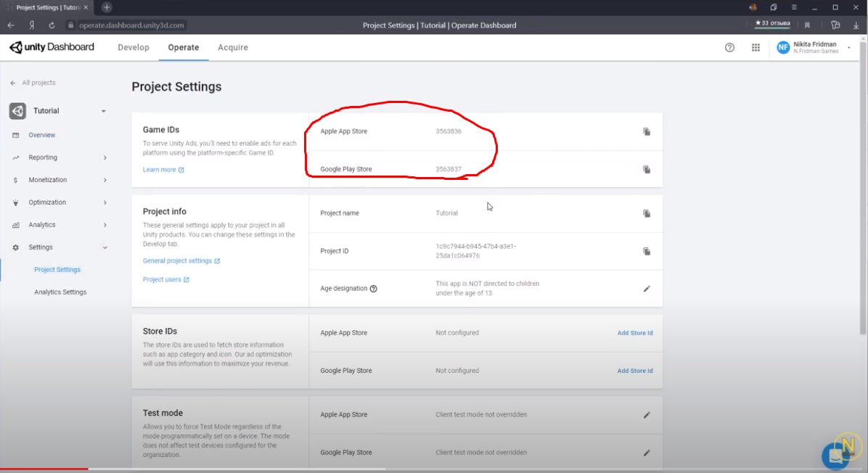This screenshot has width=868, height=473.
Task: Expand the Optimization menu
Action: (x=105, y=202)
